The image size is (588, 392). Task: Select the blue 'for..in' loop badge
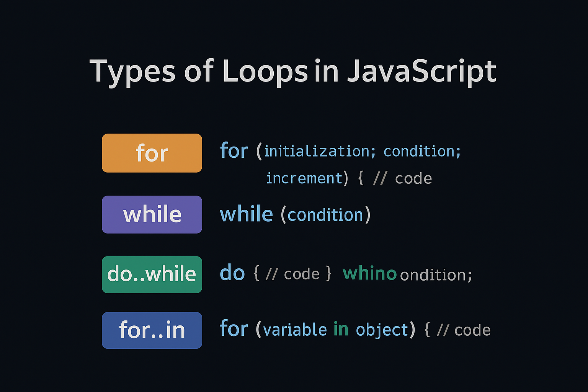tap(152, 330)
